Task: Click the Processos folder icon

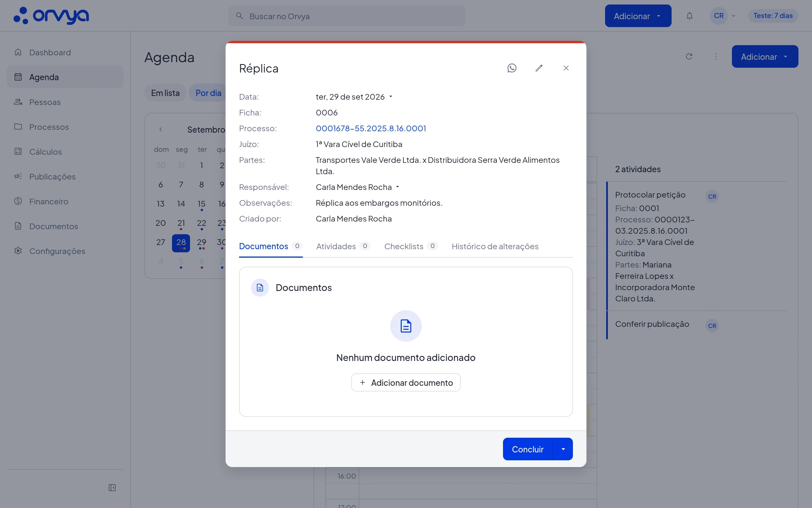Action: click(x=18, y=127)
